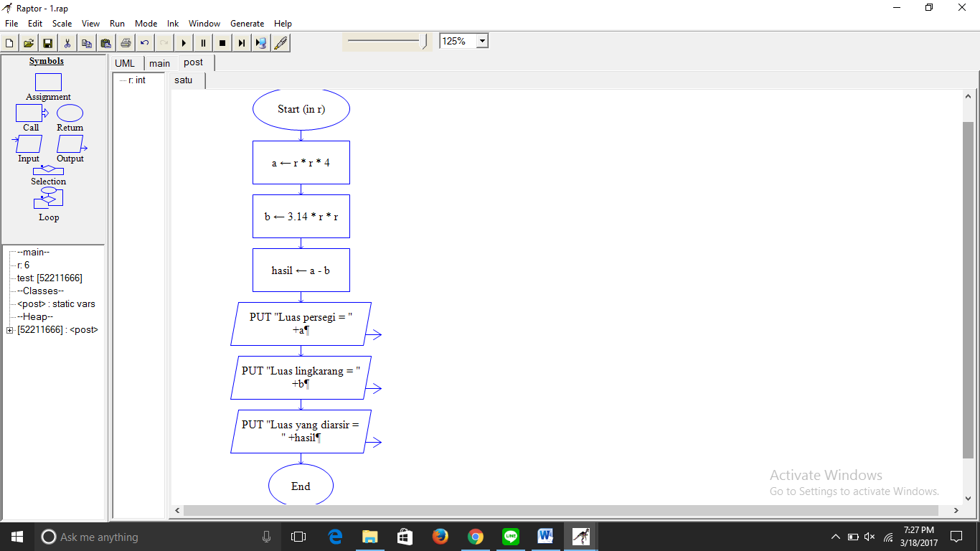Pause flowchart execution
The image size is (980, 551).
point(203,43)
